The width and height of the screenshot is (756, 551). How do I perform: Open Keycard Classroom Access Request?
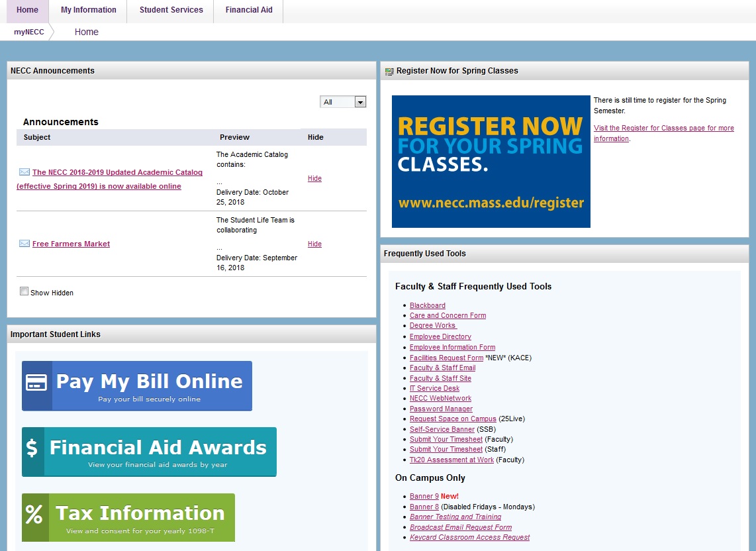pos(469,538)
